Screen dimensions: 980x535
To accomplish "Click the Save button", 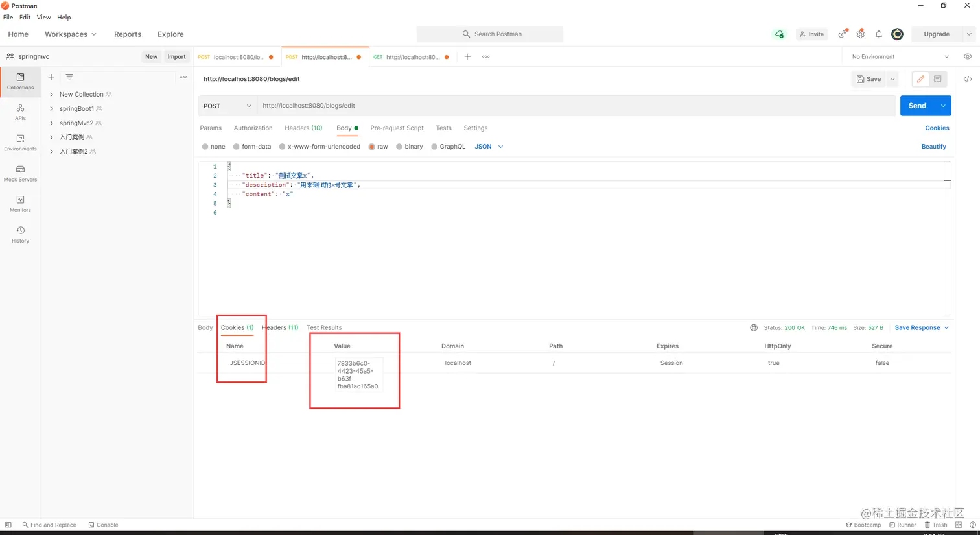I will [869, 79].
